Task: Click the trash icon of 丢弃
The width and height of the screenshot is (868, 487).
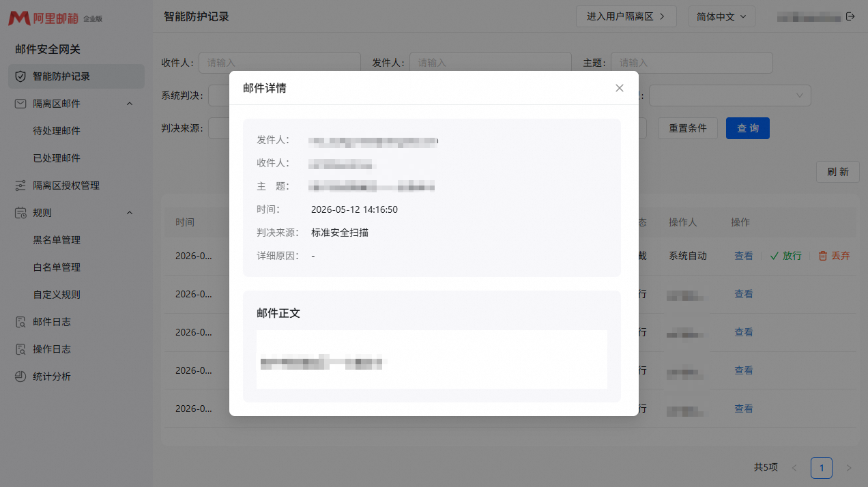Action: tap(823, 256)
